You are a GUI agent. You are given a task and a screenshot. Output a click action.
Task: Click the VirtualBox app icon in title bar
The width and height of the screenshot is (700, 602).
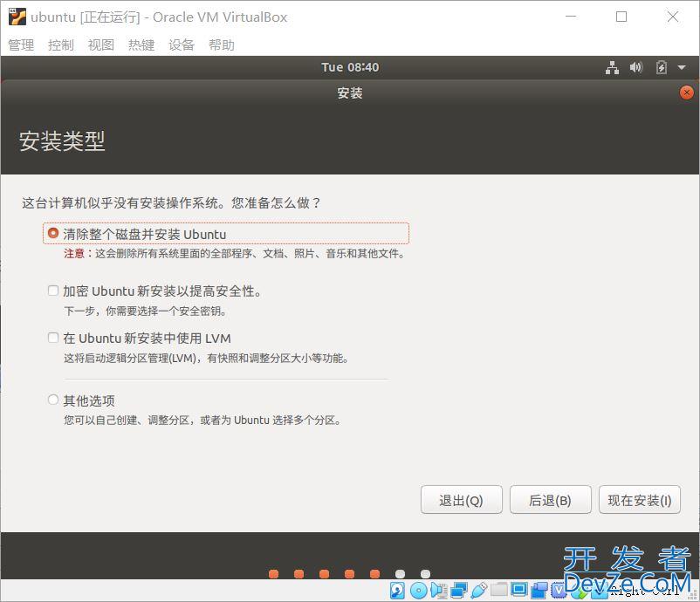pos(17,17)
